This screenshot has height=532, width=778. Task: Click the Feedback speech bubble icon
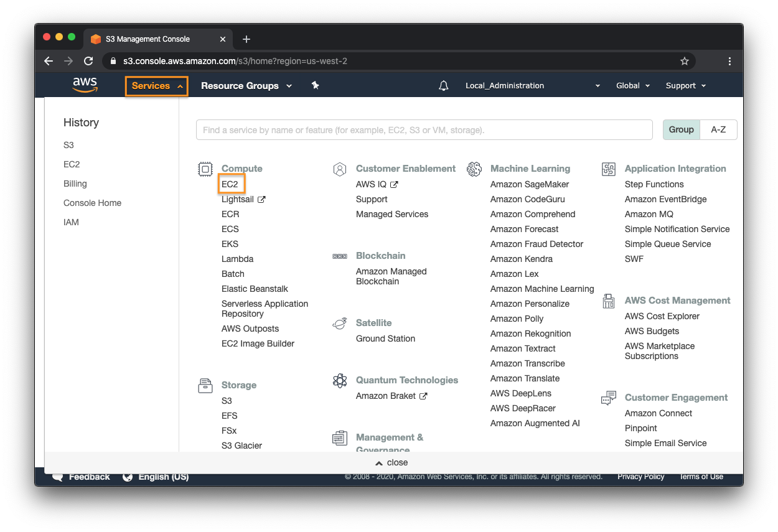pyautogui.click(x=58, y=477)
